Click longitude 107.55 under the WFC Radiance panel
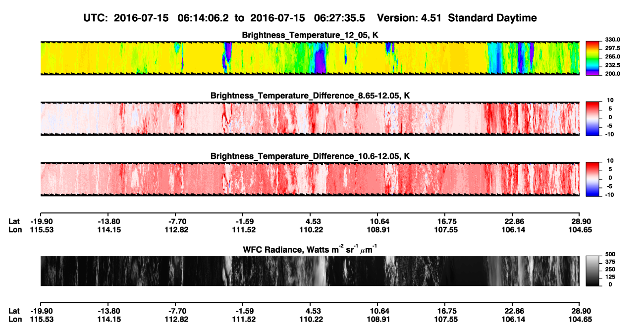The height and width of the screenshot is (330, 644). click(x=446, y=319)
